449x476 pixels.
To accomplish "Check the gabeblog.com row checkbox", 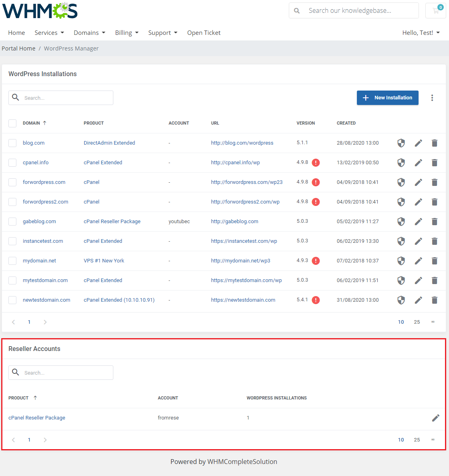I will pyautogui.click(x=12, y=222).
